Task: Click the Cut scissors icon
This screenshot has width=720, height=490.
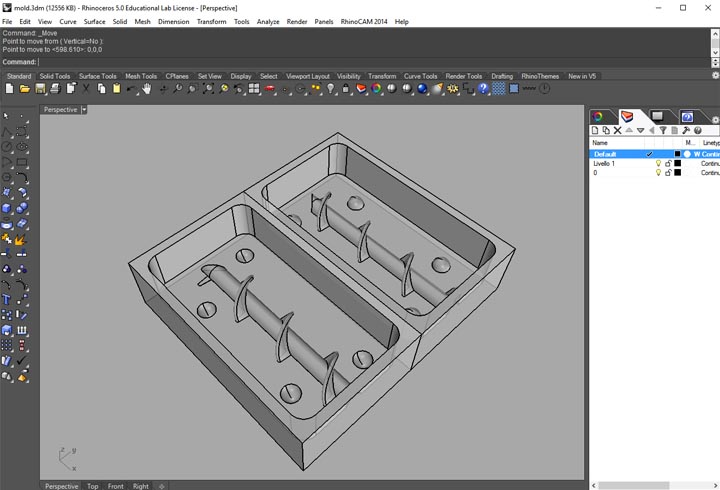Action: (x=86, y=89)
